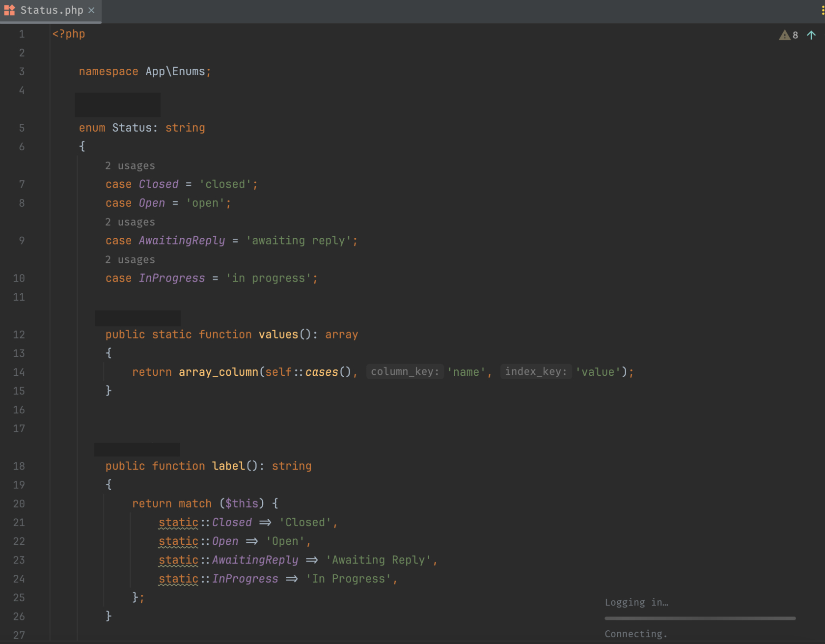The image size is (825, 644).
Task: Click the 'name' string argument
Action: click(466, 372)
